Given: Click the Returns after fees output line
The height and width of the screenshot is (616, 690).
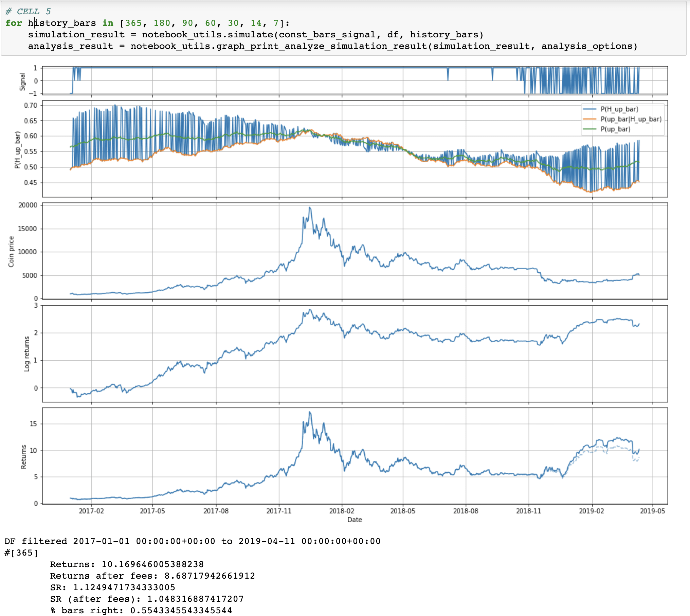Looking at the screenshot, I should coord(152,576).
